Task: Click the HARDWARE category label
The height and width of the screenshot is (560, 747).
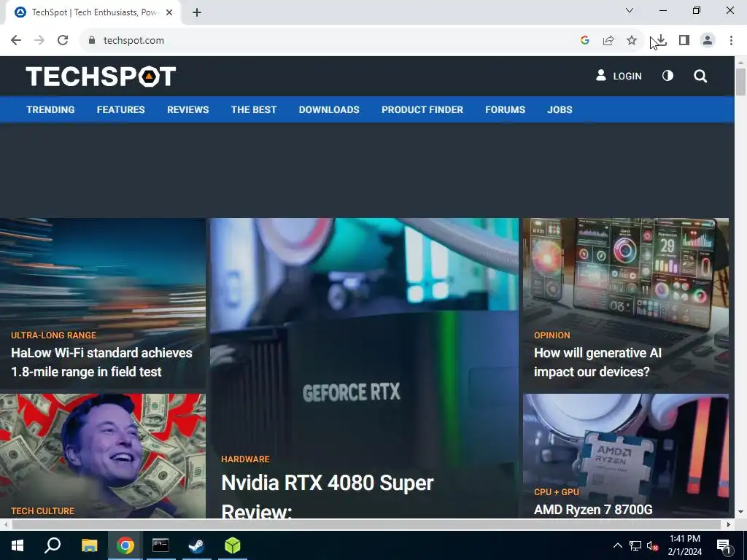Action: point(245,459)
